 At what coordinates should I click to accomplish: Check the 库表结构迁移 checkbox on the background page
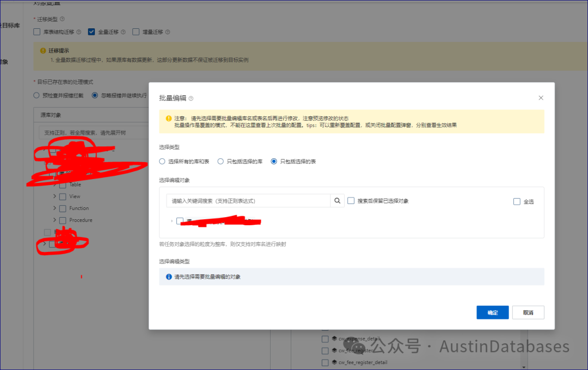click(37, 32)
